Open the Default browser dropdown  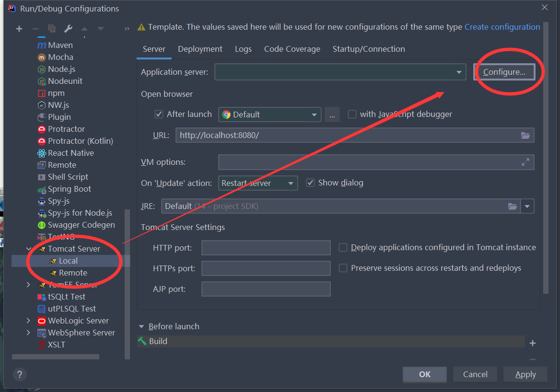point(269,115)
